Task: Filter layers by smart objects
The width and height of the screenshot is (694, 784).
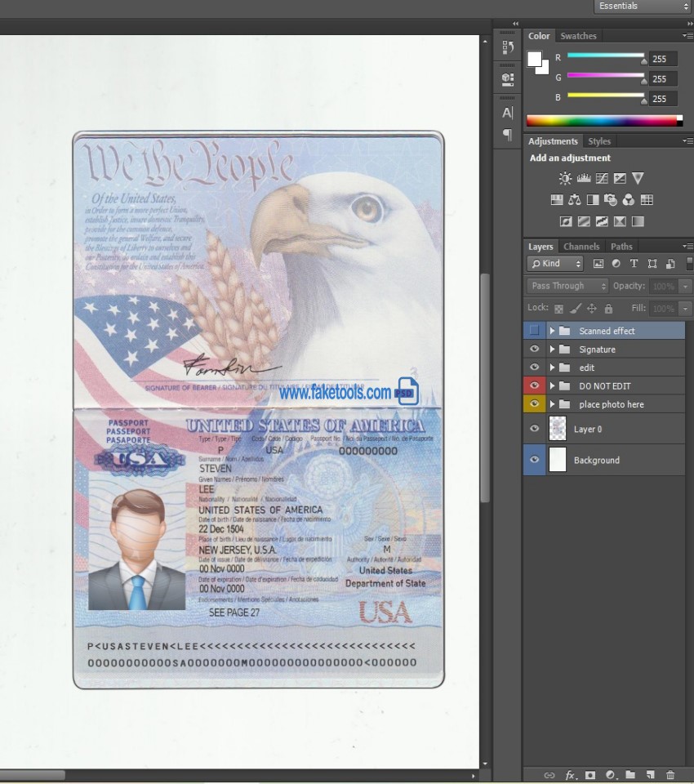Action: (670, 264)
